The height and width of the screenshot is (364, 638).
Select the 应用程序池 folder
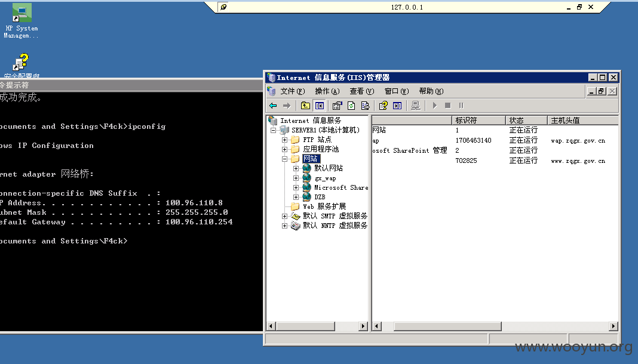point(321,149)
